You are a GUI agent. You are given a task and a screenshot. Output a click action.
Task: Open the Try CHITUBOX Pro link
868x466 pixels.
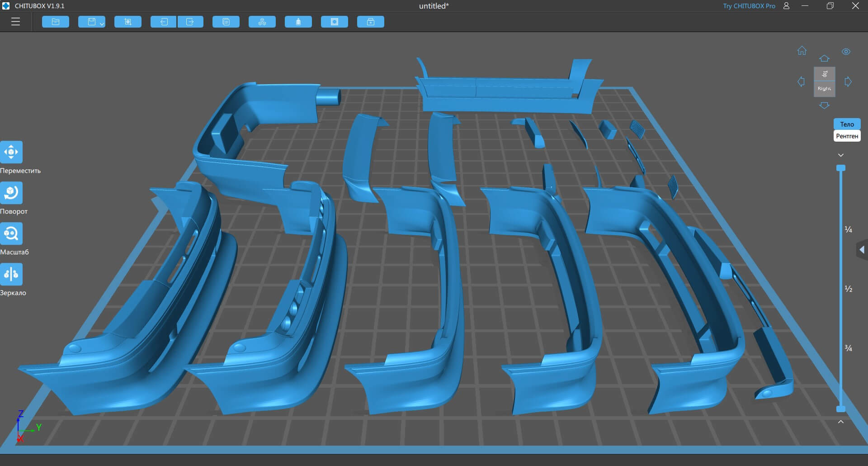click(749, 6)
